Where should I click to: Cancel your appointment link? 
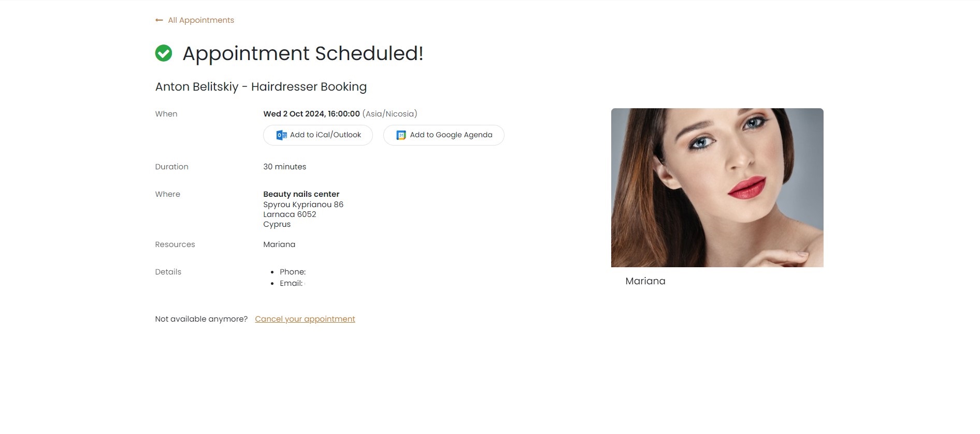pyautogui.click(x=305, y=319)
